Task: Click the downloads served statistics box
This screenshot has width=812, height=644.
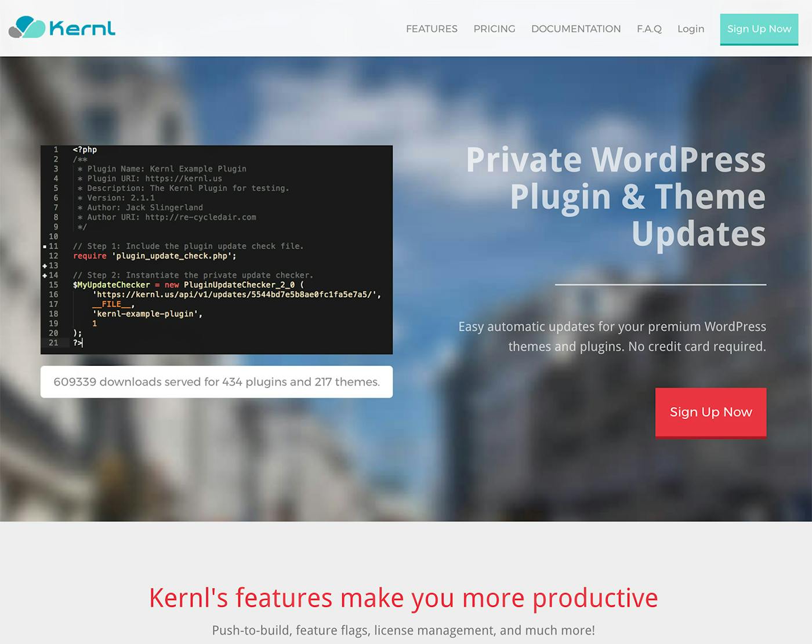Action: click(x=216, y=382)
